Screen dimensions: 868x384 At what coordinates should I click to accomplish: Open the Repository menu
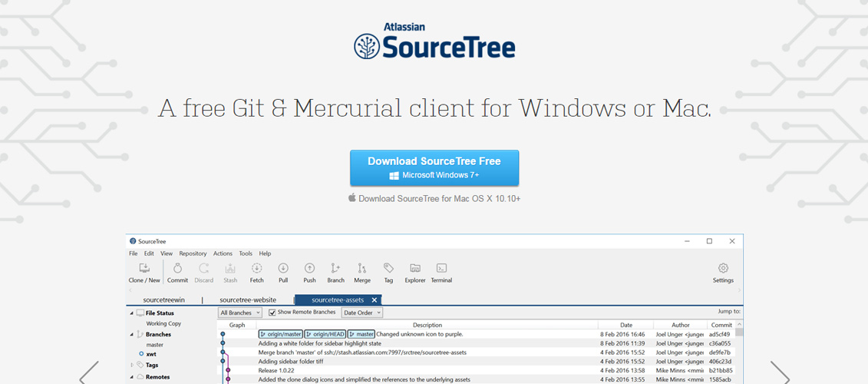click(193, 253)
